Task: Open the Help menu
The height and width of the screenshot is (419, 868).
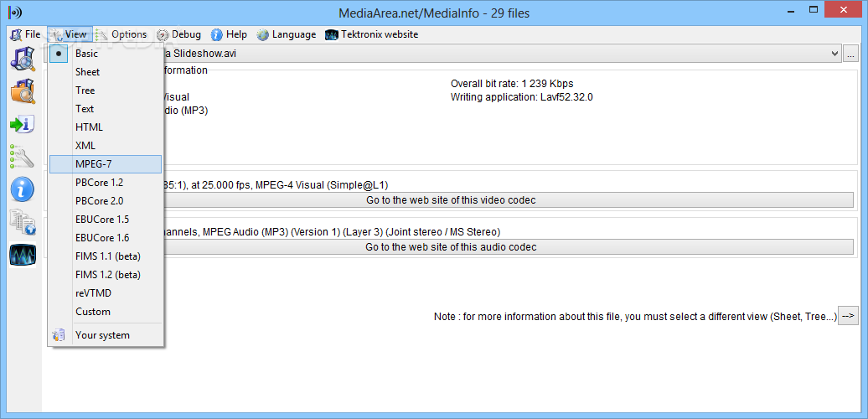Action: (x=230, y=34)
